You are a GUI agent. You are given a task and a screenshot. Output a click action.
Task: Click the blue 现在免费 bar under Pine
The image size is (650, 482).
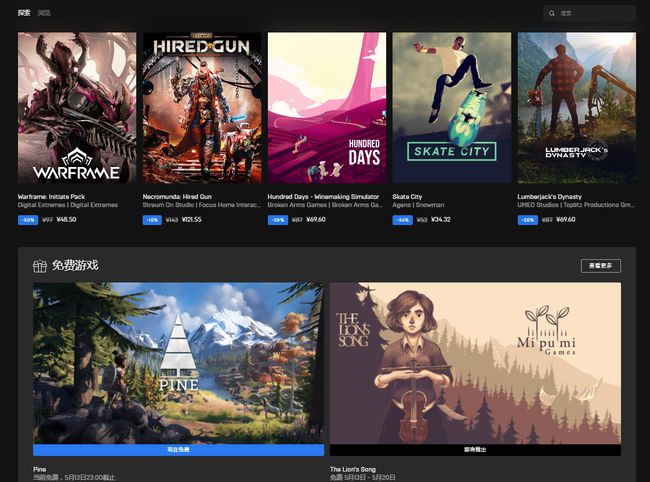pos(178,450)
